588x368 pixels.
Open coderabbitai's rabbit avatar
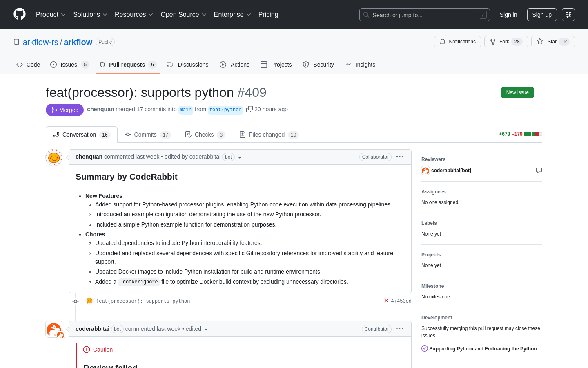point(54,329)
